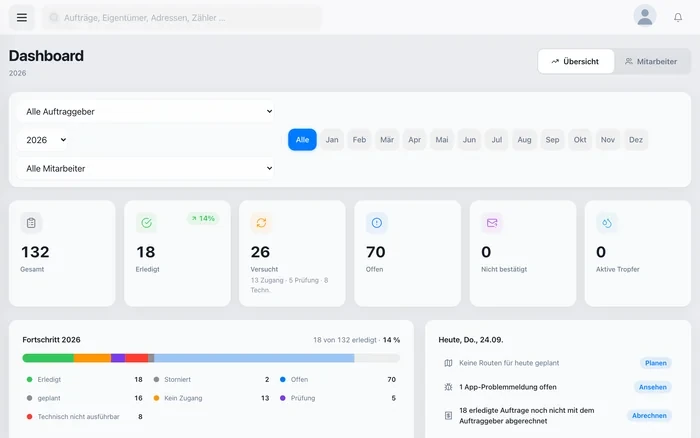The height and width of the screenshot is (438, 700).
Task: Open the 2026 year dropdown
Action: pos(43,140)
